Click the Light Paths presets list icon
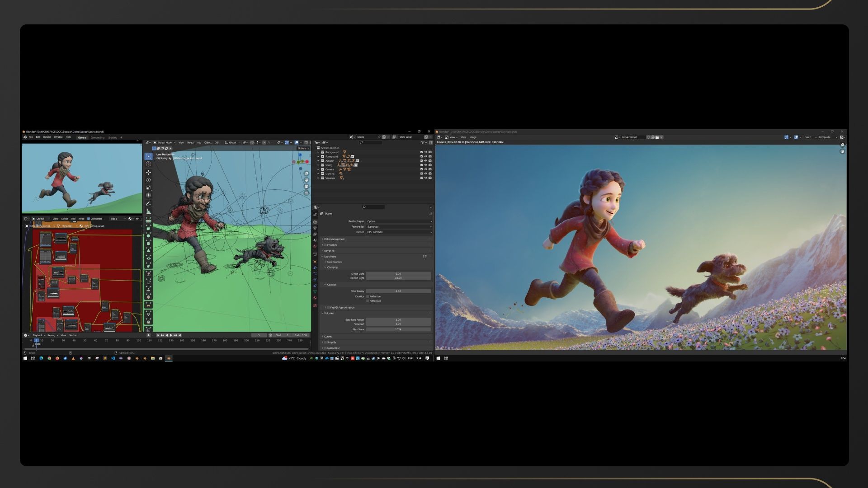The image size is (868, 488). (x=425, y=257)
